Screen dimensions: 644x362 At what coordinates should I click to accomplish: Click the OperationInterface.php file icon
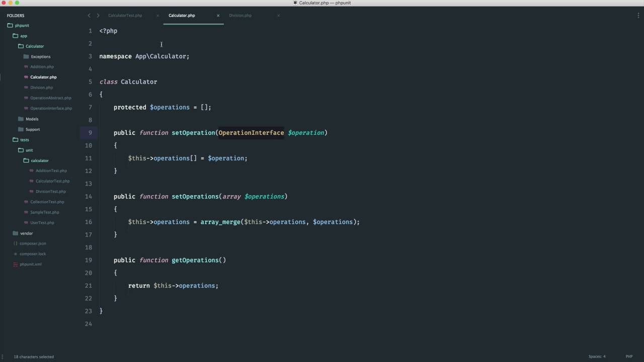[x=26, y=108]
